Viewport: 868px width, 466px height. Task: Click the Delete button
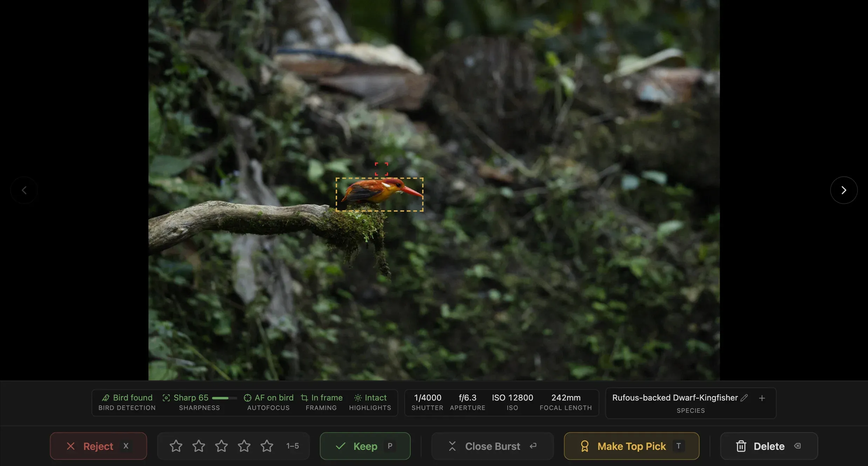click(769, 446)
